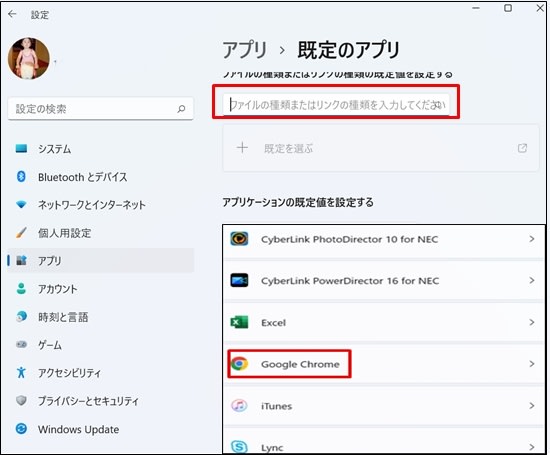Click the plus icon by 既定を選ぶ
This screenshot has width=550, height=455.
point(242,148)
